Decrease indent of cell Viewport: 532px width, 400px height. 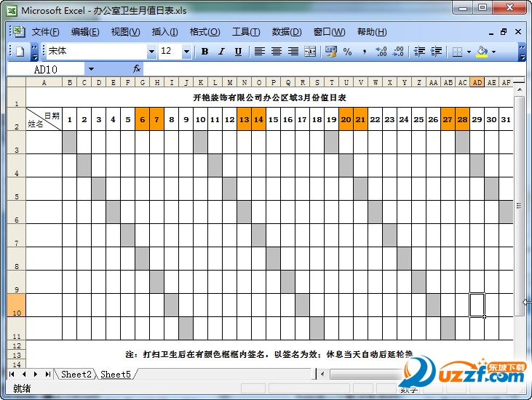(x=419, y=52)
